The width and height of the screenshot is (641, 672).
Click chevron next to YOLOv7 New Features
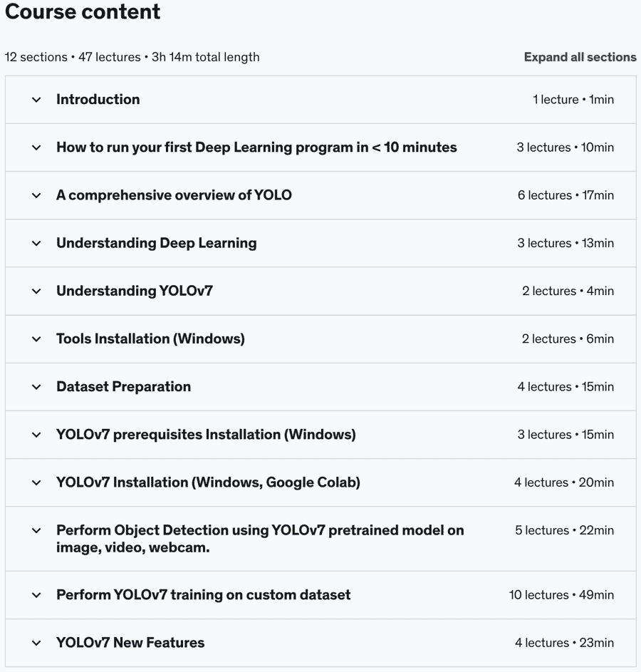click(36, 643)
